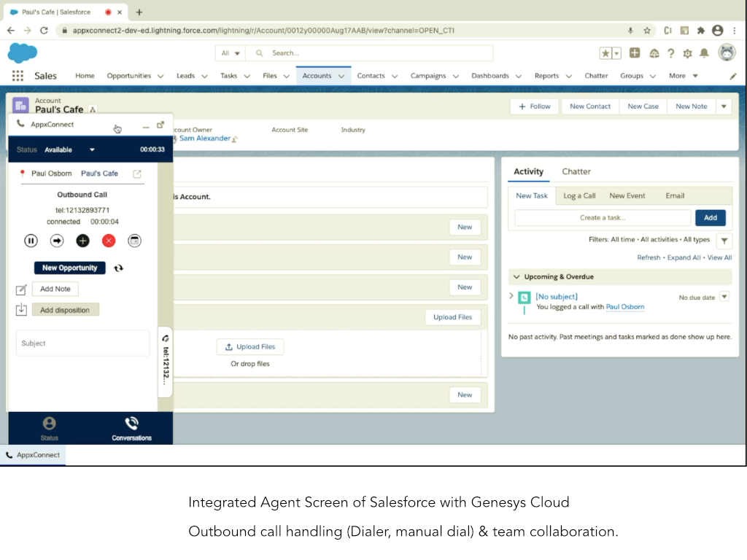Image resolution: width=747 pixels, height=560 pixels.
Task: Click the red end call button
Action: click(109, 241)
